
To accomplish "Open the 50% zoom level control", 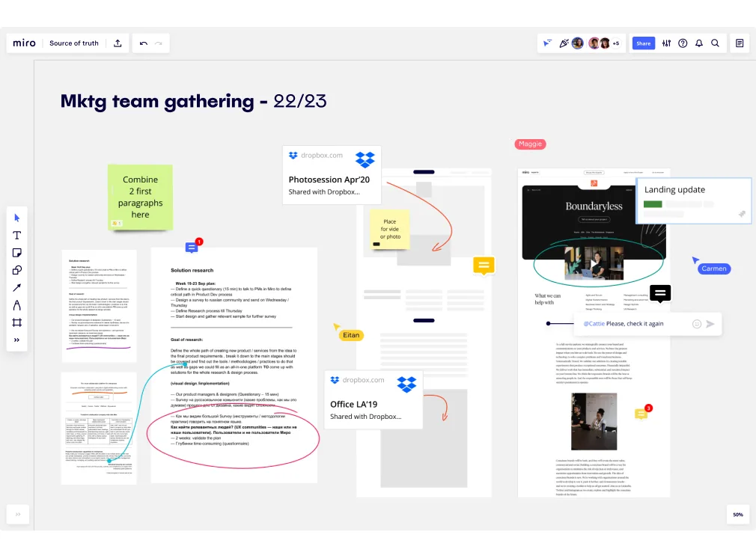I will coord(738,515).
